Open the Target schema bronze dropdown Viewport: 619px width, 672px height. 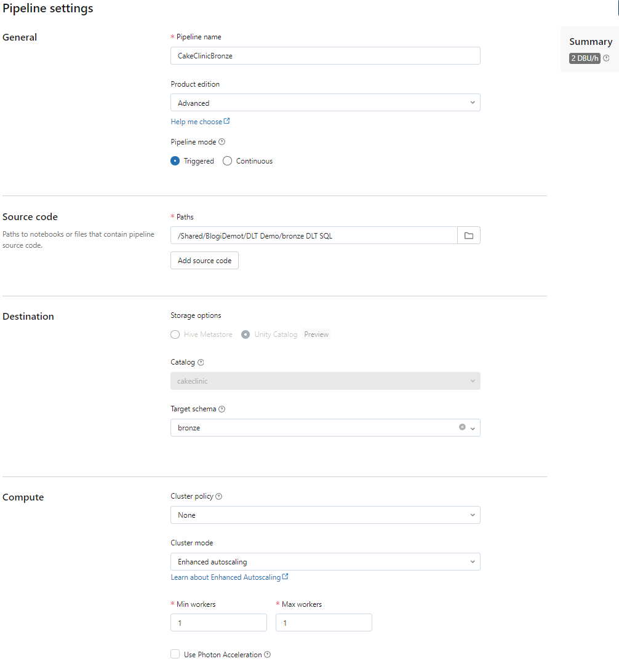coord(473,429)
